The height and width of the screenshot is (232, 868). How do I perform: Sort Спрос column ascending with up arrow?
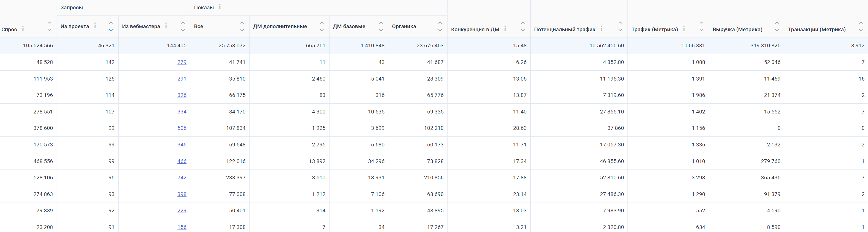(x=50, y=23)
